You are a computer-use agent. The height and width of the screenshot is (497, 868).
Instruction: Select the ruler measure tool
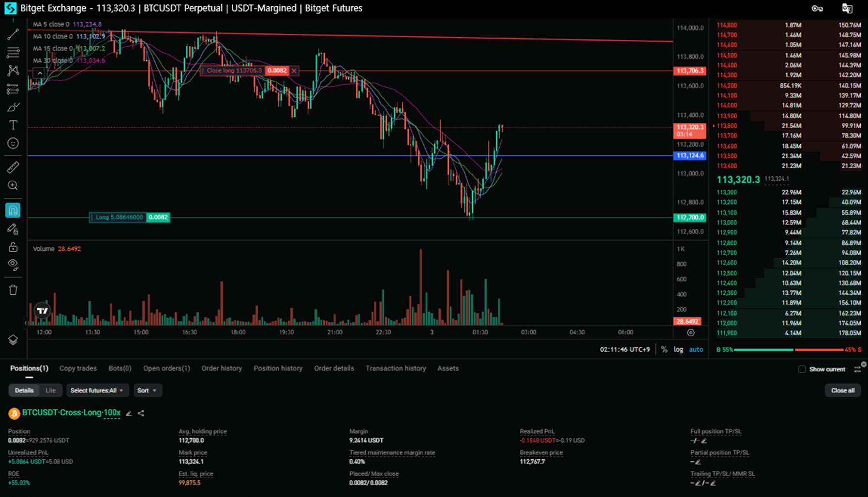[13, 167]
